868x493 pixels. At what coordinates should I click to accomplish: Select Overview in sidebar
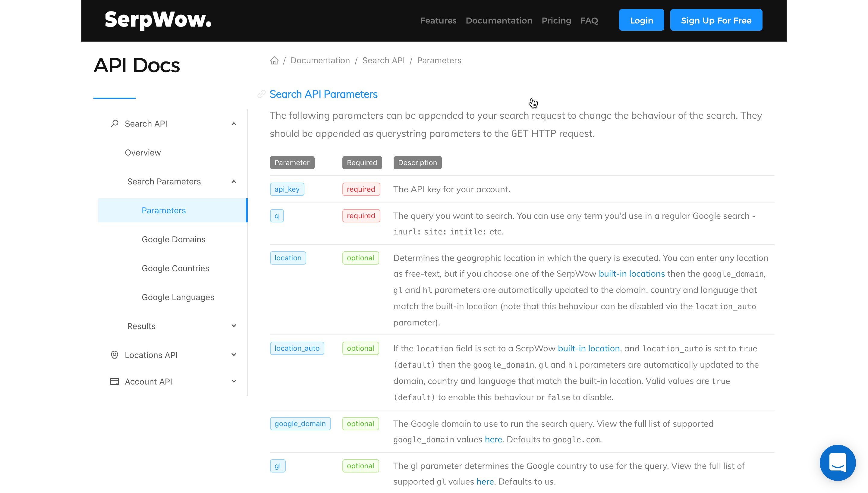[x=143, y=153]
